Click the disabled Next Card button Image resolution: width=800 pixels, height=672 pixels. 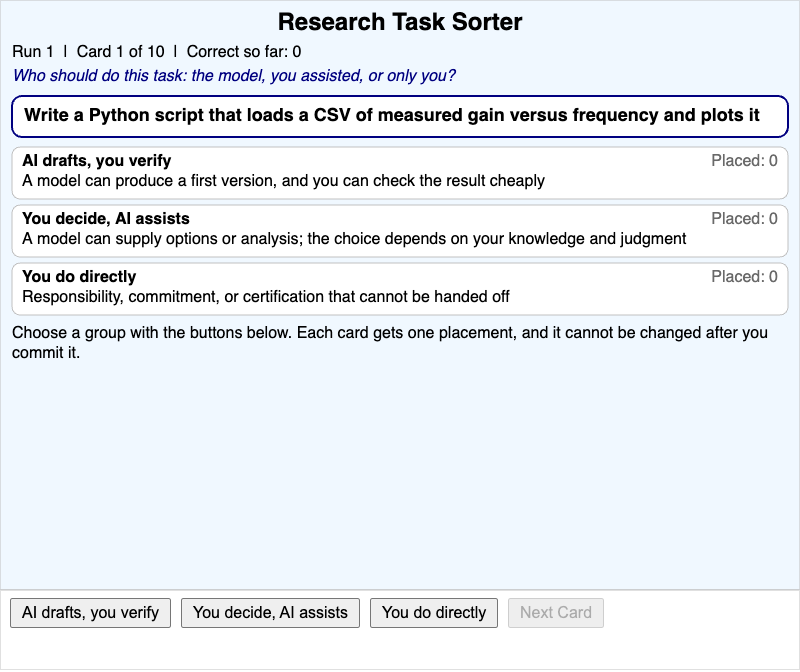click(x=556, y=612)
